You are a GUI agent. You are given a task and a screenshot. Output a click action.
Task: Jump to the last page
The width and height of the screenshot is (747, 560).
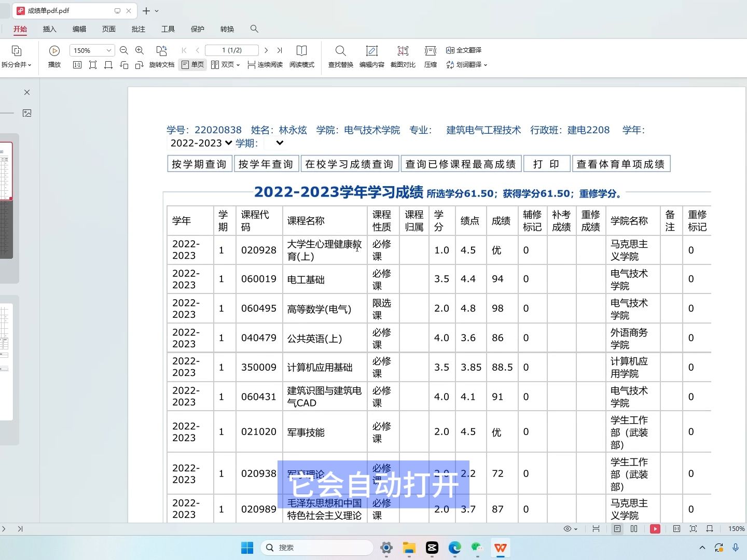tap(280, 50)
